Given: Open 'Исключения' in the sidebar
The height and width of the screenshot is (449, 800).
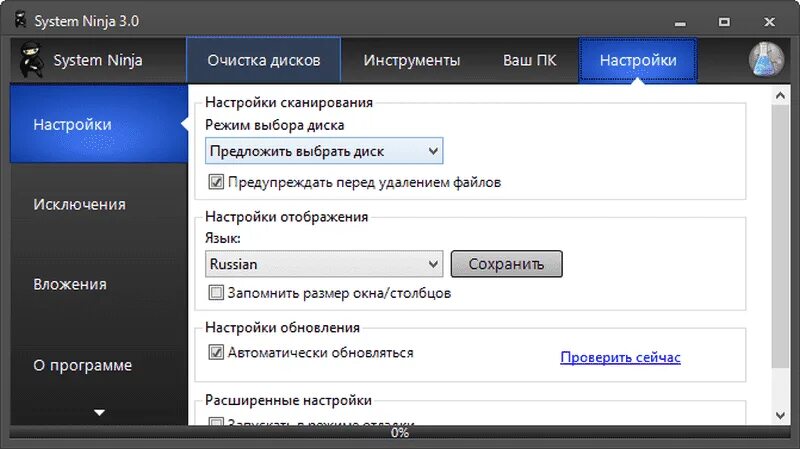Looking at the screenshot, I should (99, 204).
